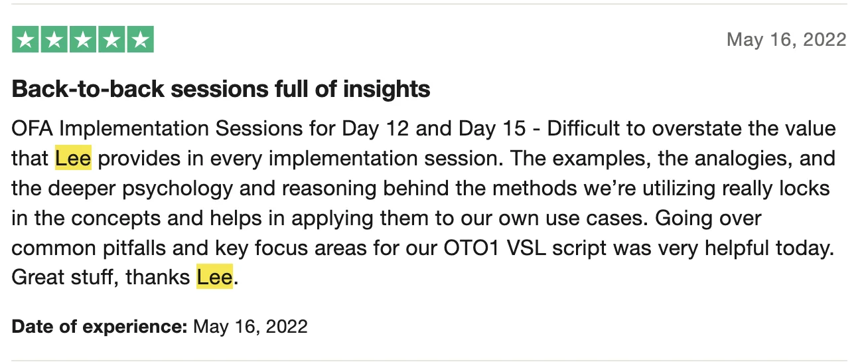Open the 'Back-to-back sessions full of insights' title
This screenshot has width=868, height=364.
221,89
